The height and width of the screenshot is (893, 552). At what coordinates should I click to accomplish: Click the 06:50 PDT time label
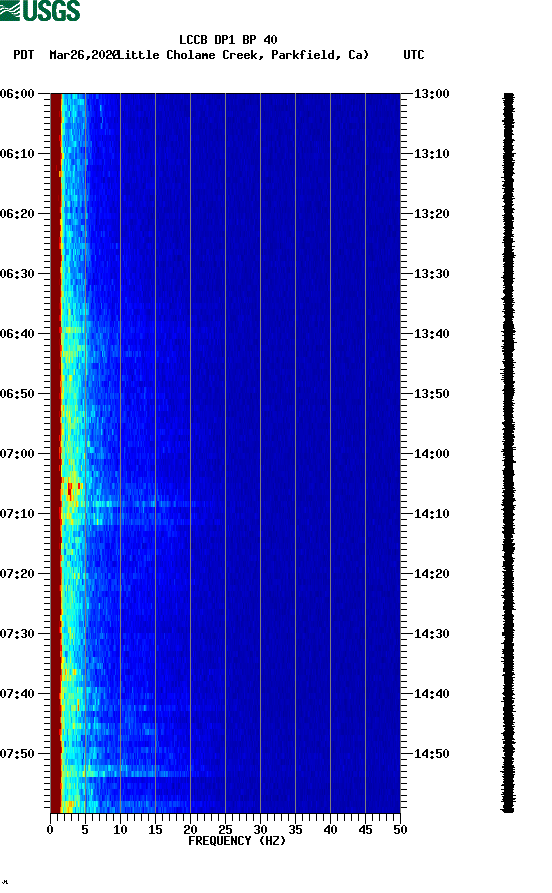[x=17, y=394]
